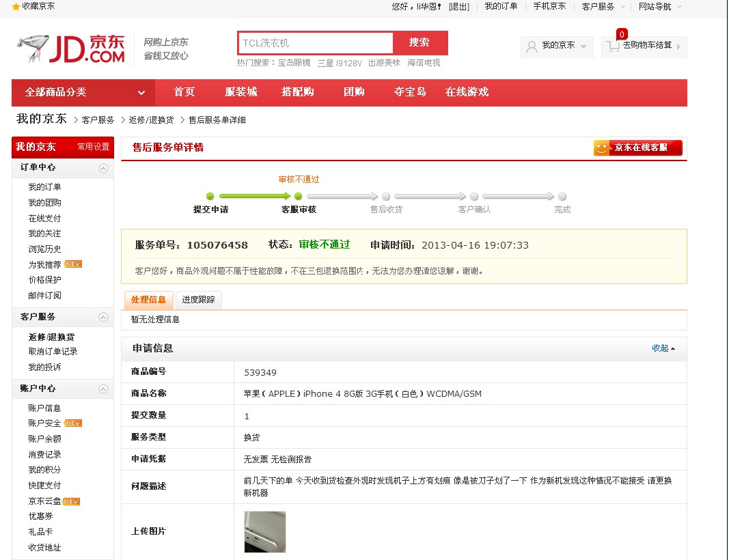Click the 客服审核 progress step dot
The height and width of the screenshot is (560, 729).
(x=298, y=197)
